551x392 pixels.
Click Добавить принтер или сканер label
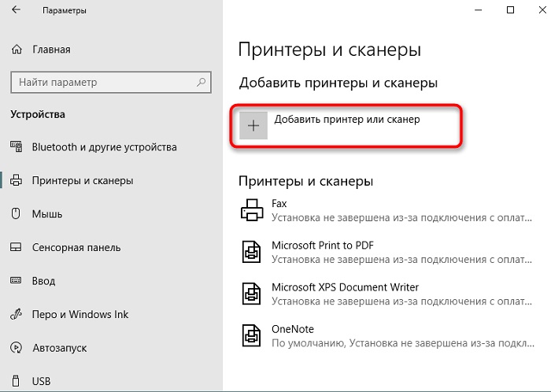pyautogui.click(x=346, y=120)
